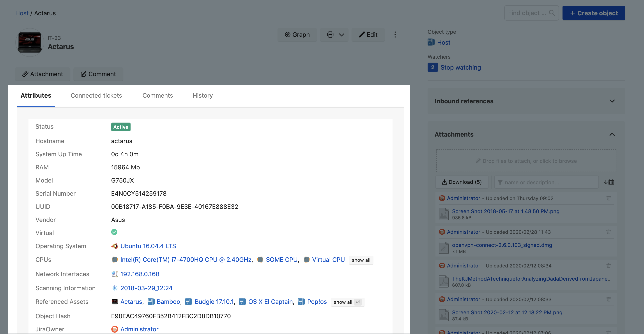Collapse the Attachments panel
Screen dimensions: 644x334
(x=612, y=134)
